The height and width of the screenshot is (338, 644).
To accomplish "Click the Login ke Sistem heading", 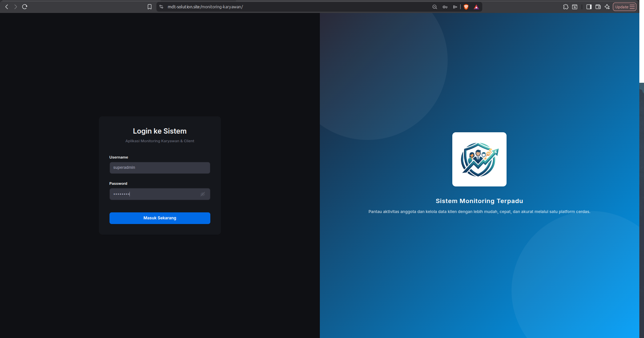I will (160, 131).
